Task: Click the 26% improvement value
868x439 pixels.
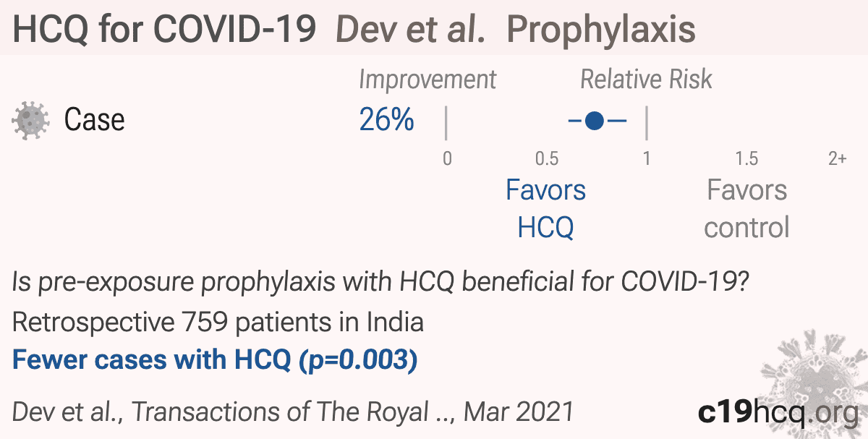Action: click(x=386, y=120)
